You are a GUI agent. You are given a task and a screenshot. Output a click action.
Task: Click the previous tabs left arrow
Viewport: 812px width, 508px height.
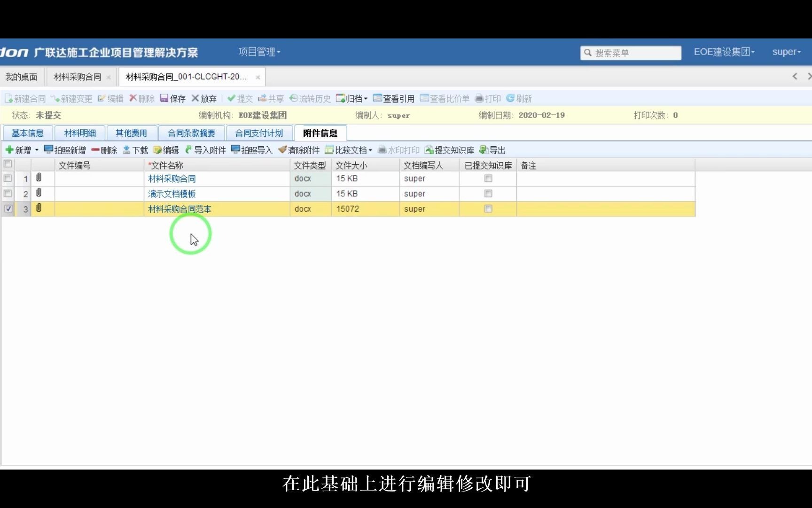[795, 76]
